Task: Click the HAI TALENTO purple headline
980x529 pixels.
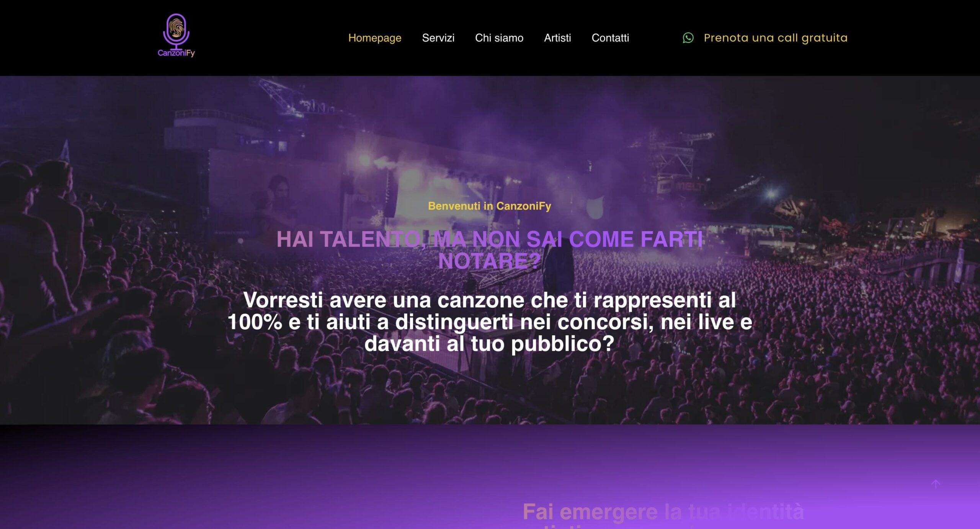Action: 490,250
